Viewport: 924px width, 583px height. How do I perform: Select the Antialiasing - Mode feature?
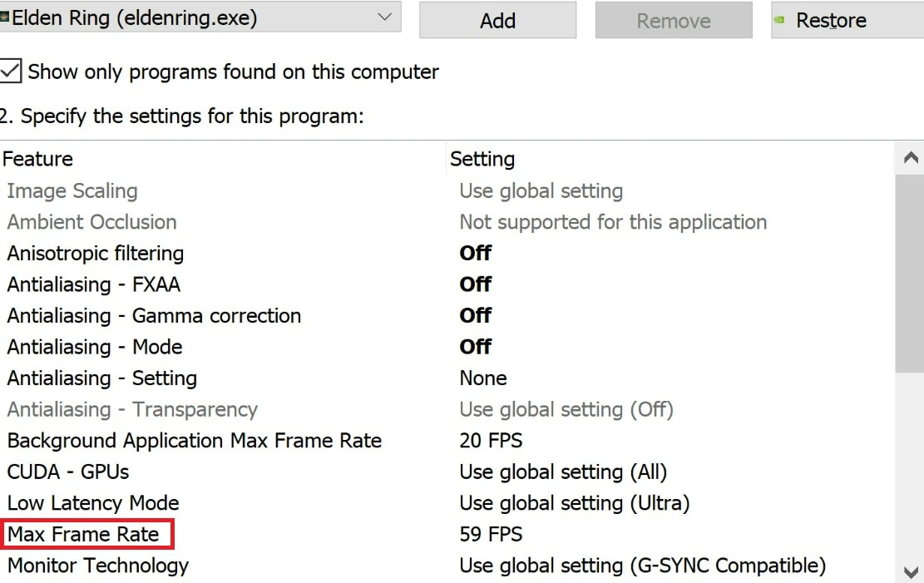(95, 347)
